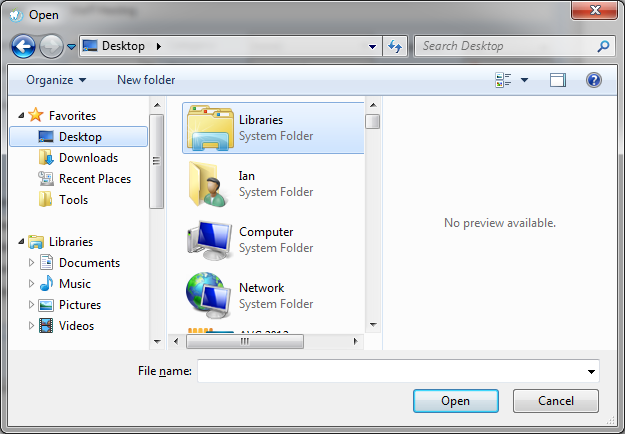The image size is (625, 434).
Task: Collapse the Libraries group in navigation pane
Action: pos(21,242)
